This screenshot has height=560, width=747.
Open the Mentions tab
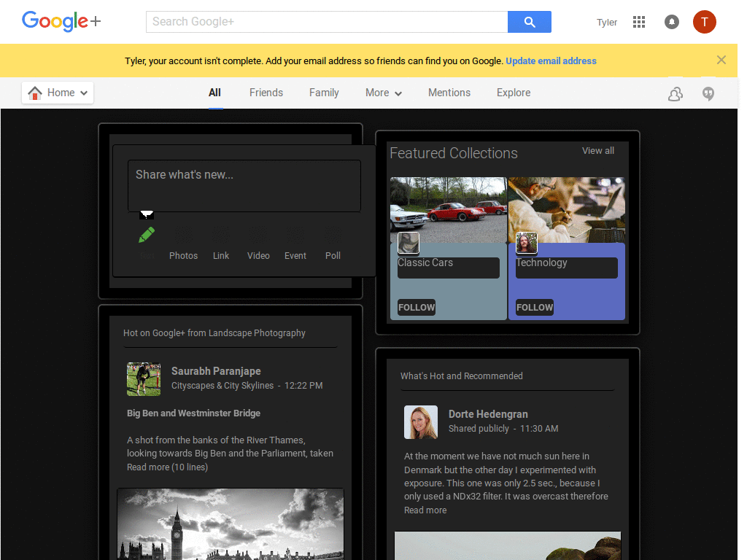click(449, 93)
